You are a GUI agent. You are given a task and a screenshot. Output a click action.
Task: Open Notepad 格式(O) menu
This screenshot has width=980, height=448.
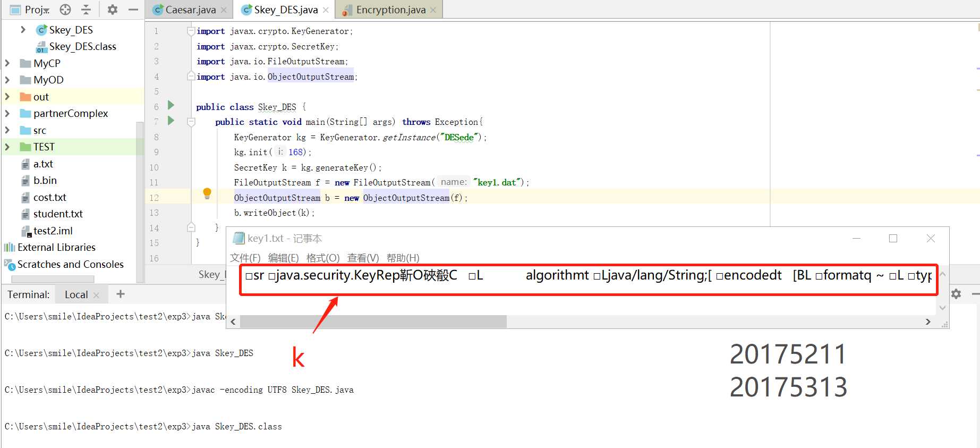pos(323,258)
